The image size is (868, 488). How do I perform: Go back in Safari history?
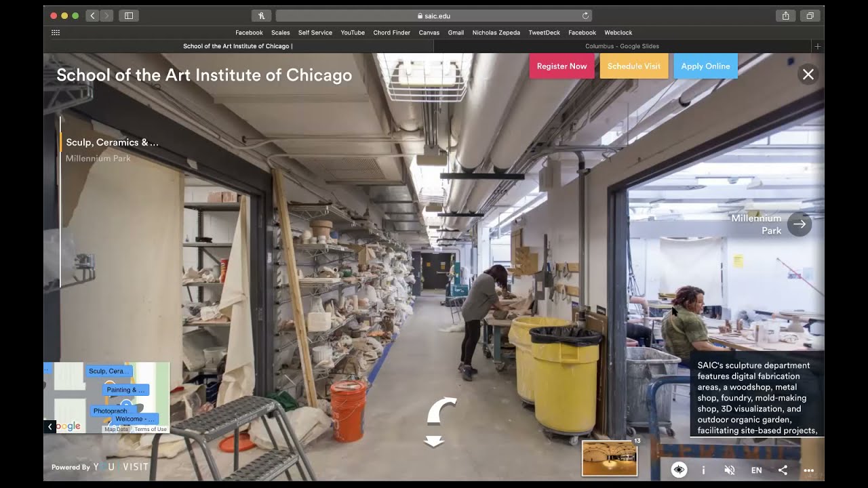point(93,16)
